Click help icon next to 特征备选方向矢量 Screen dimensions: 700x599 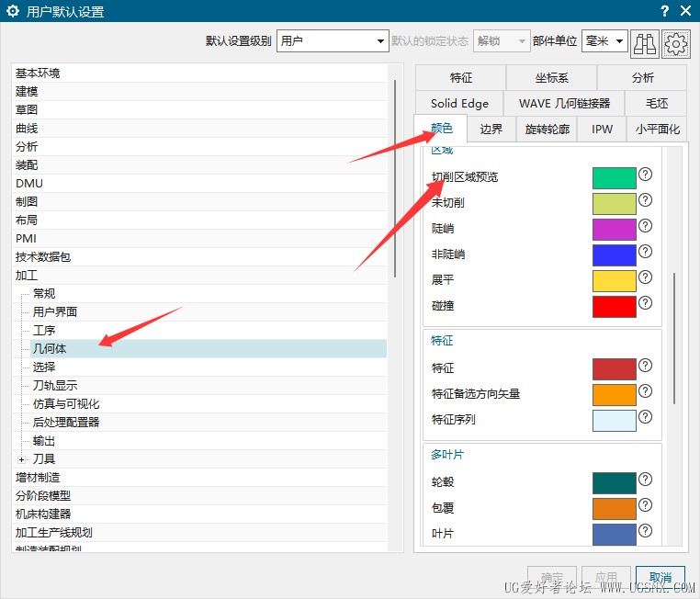point(645,391)
